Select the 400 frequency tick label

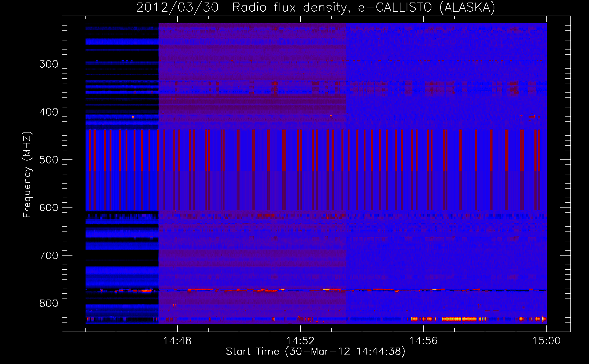pos(49,112)
